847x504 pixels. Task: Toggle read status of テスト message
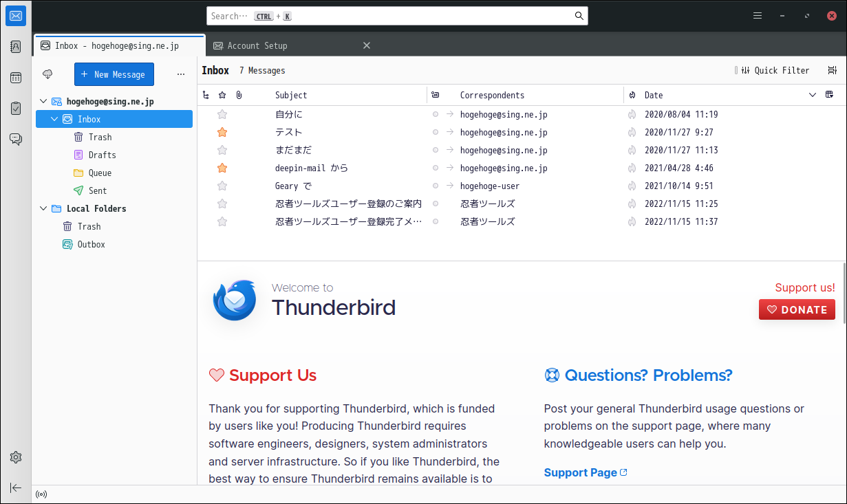tap(435, 132)
